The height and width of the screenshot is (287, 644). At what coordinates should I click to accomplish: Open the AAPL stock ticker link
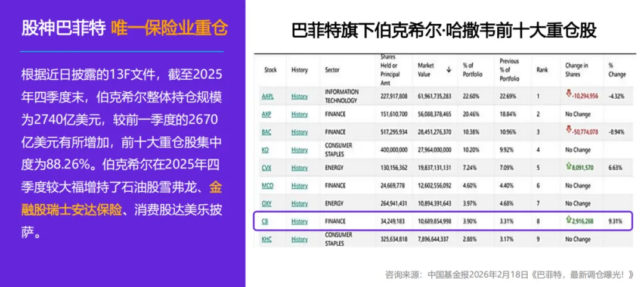pyautogui.click(x=268, y=97)
